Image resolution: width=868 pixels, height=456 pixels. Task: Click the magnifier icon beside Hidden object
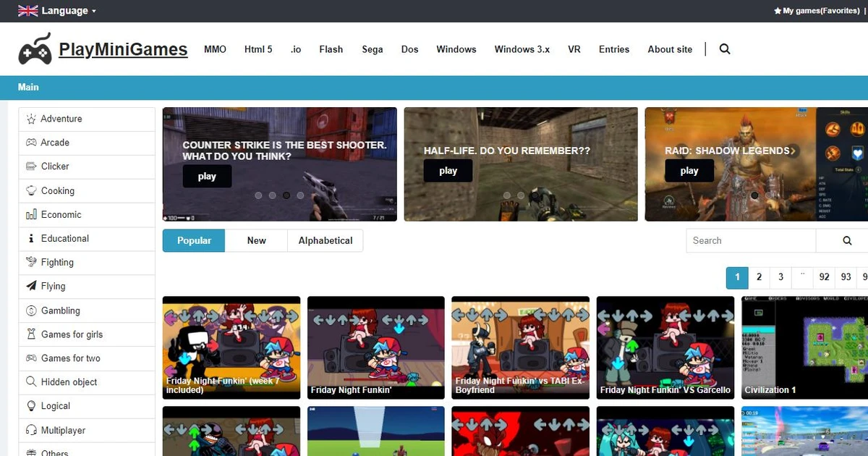tap(30, 382)
